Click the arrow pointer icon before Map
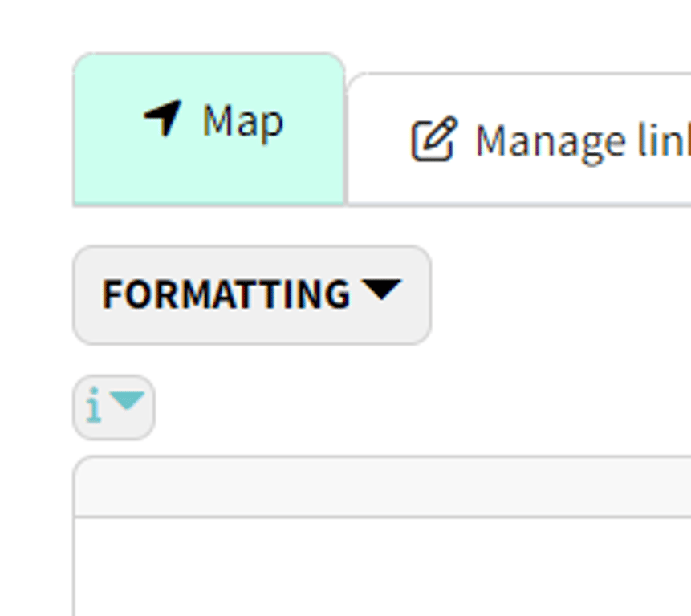Screen dimensions: 691x616 pos(163,119)
